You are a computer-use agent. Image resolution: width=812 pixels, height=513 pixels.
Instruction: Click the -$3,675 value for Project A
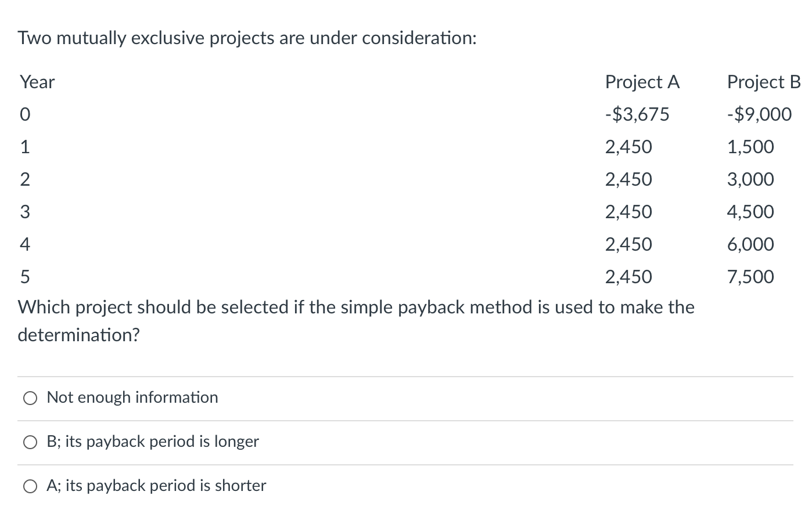[638, 114]
